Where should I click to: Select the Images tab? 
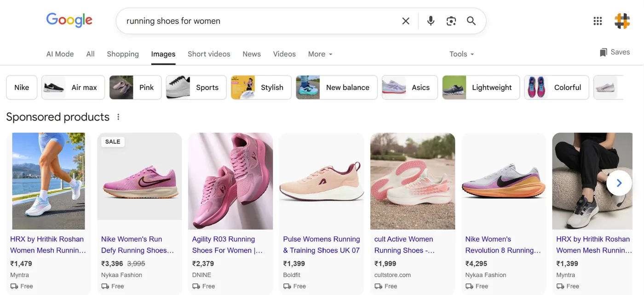pos(163,54)
